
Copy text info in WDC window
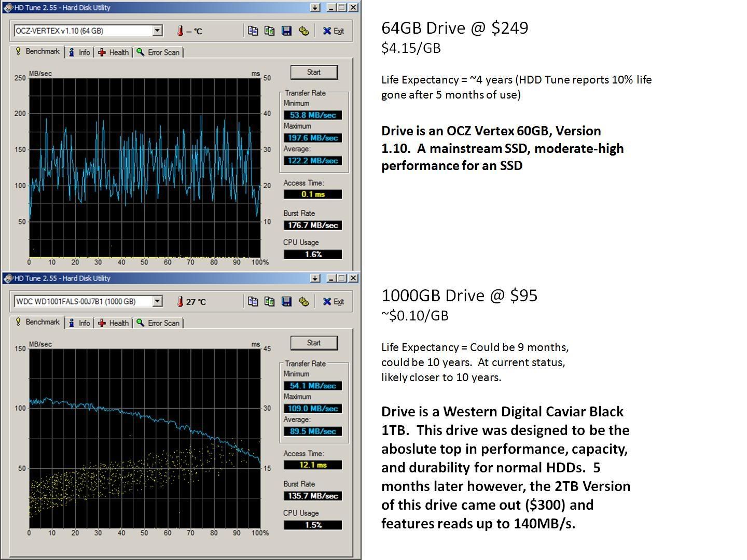coord(253,302)
